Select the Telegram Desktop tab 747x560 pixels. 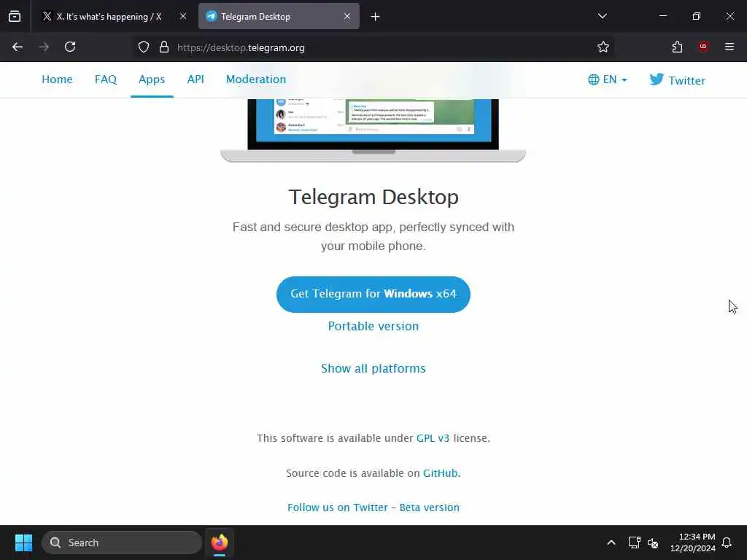pyautogui.click(x=279, y=16)
